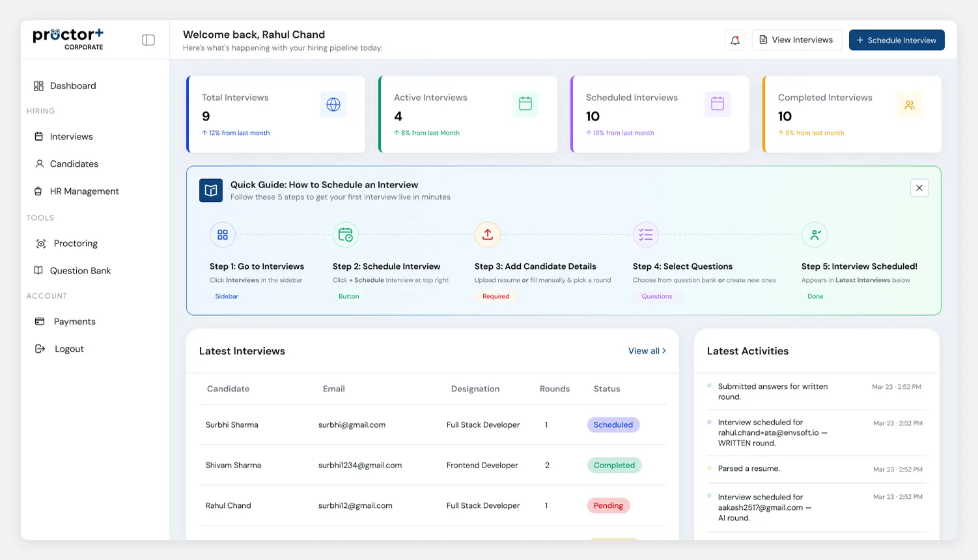The height and width of the screenshot is (560, 978).
Task: Open the Completed Interviews stat card
Action: [852, 115]
